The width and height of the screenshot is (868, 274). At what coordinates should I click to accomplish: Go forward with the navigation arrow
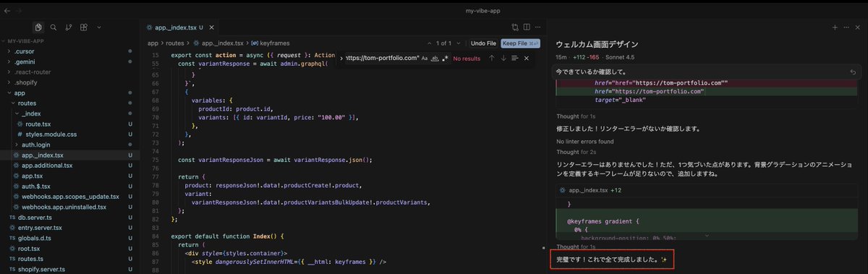18,12
